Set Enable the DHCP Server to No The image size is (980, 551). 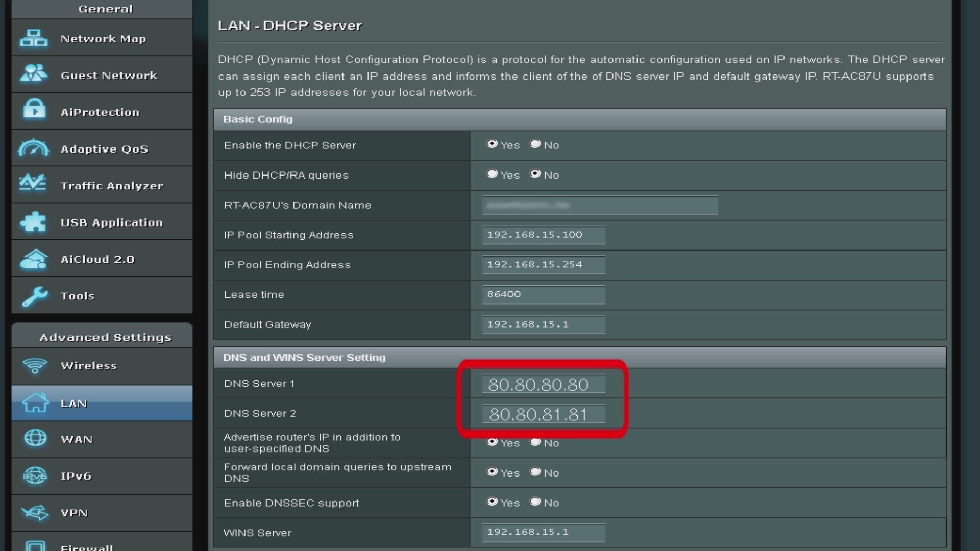pos(535,144)
